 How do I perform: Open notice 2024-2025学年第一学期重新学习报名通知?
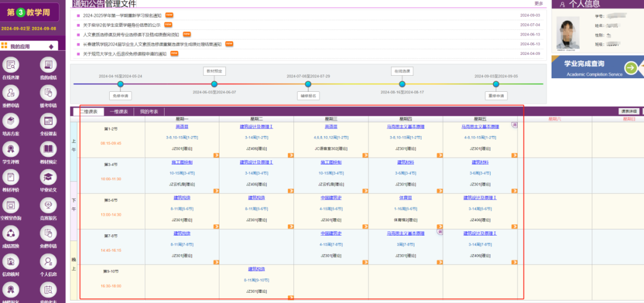[122, 15]
